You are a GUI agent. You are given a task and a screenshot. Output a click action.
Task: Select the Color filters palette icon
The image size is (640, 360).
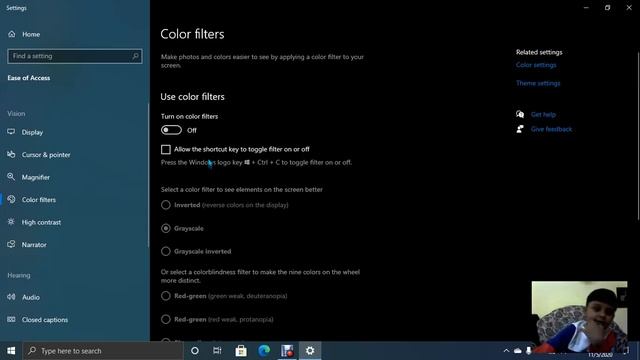click(x=11, y=199)
